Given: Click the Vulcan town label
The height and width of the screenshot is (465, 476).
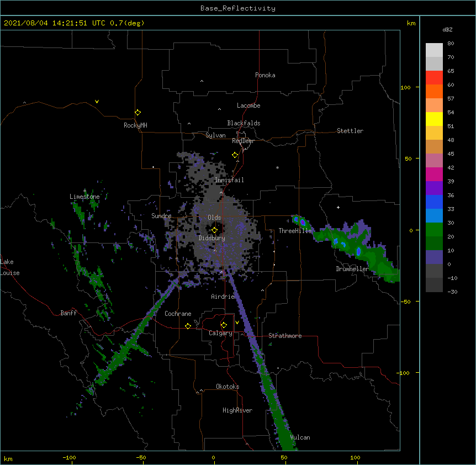Looking at the screenshot, I should [x=300, y=437].
